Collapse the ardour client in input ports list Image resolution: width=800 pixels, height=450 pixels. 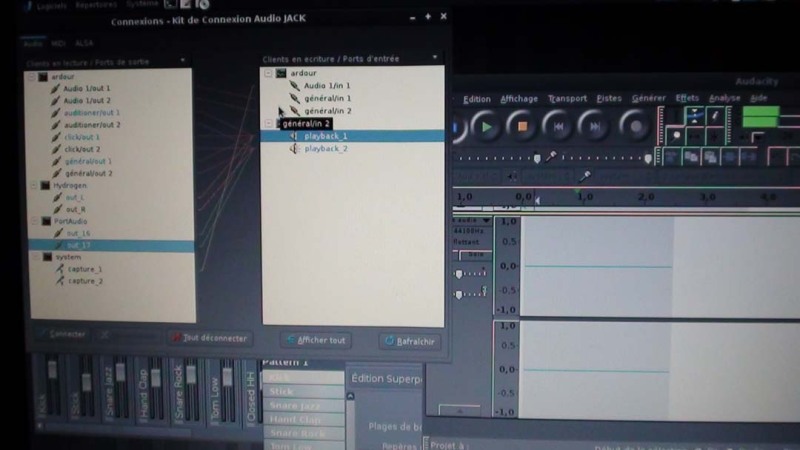tap(268, 73)
